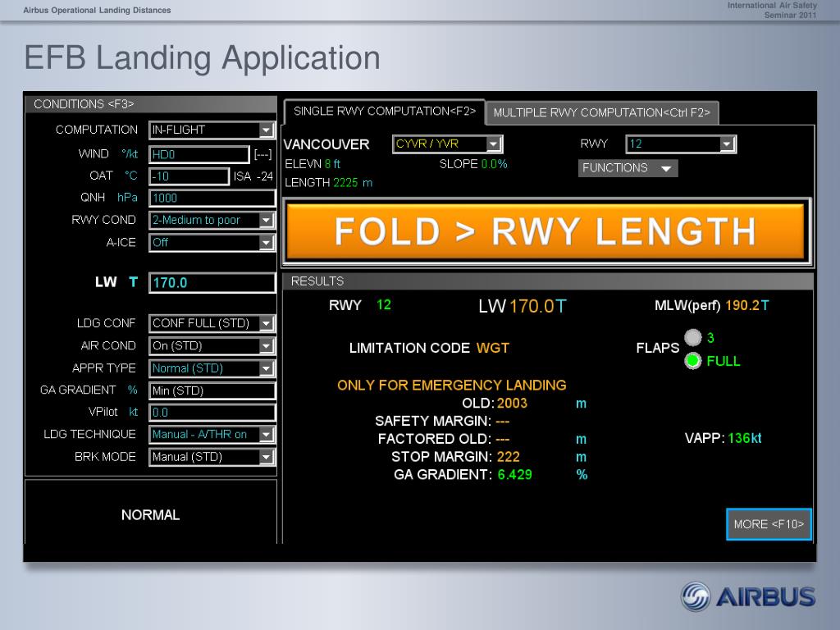Open APPR TYPE dropdown showing Normal (STD)
The height and width of the screenshot is (630, 840).
point(212,368)
